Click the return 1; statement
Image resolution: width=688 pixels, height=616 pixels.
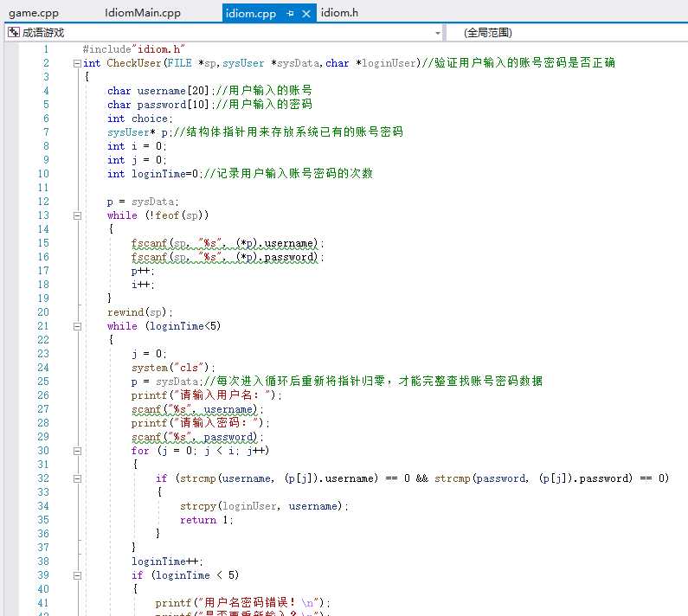coord(207,520)
